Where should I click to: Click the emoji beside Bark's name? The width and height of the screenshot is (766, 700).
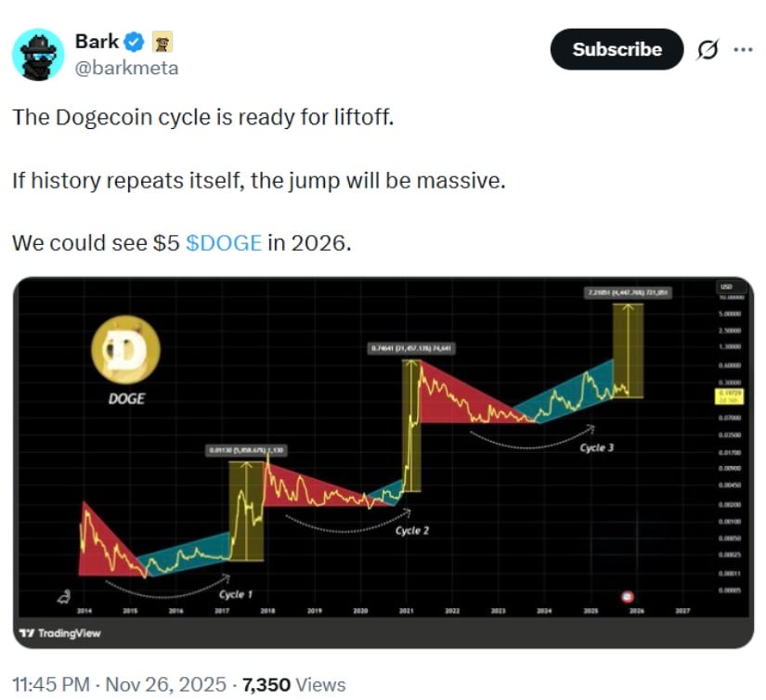tap(162, 41)
